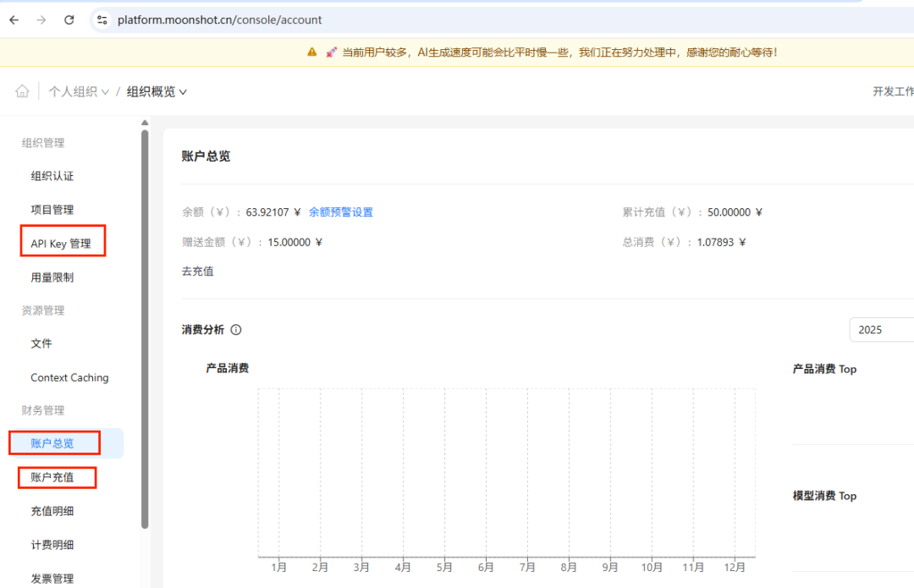
Task: Click the 去充值 link
Action: (x=197, y=272)
